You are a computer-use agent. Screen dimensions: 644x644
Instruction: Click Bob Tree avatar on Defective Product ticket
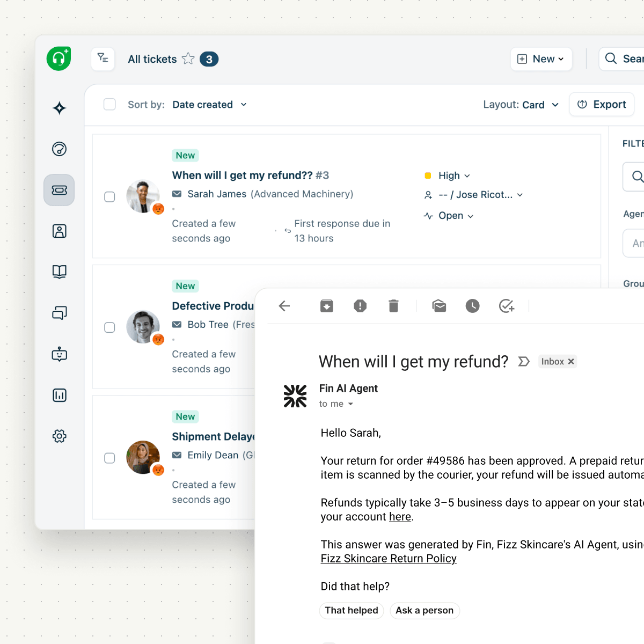143,327
